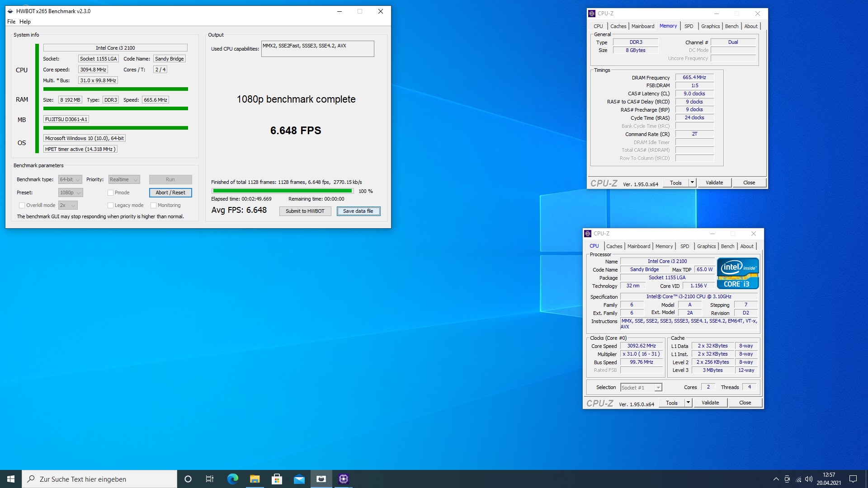This screenshot has width=868, height=488.
Task: Switch to Graphics tab in lower CPU-Z
Action: coord(706,246)
